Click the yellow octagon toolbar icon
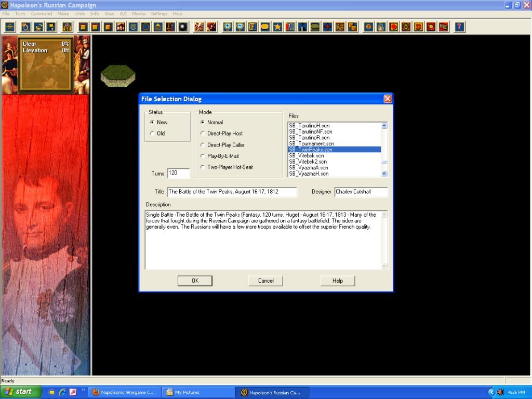This screenshot has height=399, width=532. pos(265,27)
